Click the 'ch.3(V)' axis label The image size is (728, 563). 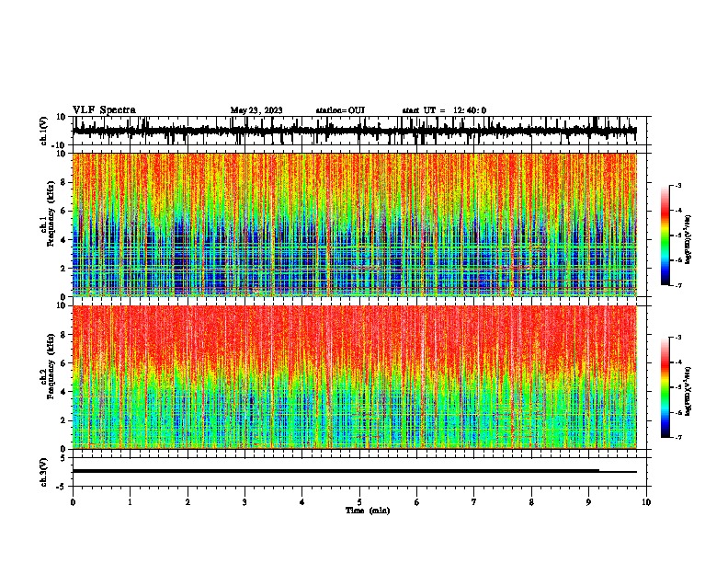(x=44, y=472)
